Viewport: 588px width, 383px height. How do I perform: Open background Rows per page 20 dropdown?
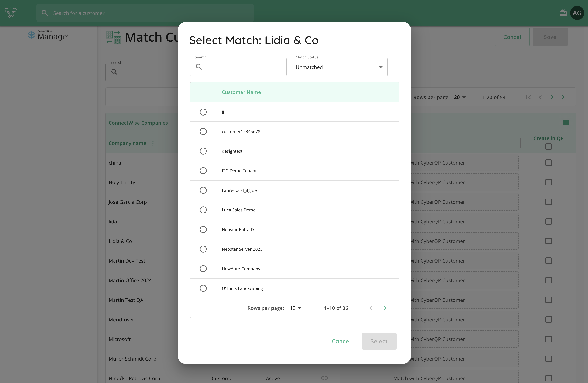pos(460,97)
